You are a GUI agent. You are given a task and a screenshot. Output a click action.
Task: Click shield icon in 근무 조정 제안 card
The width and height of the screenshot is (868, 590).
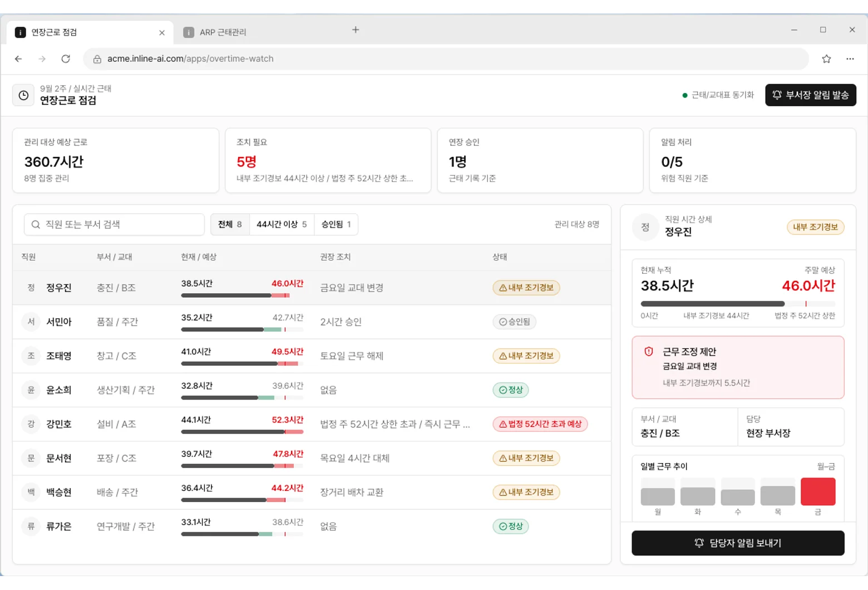649,352
